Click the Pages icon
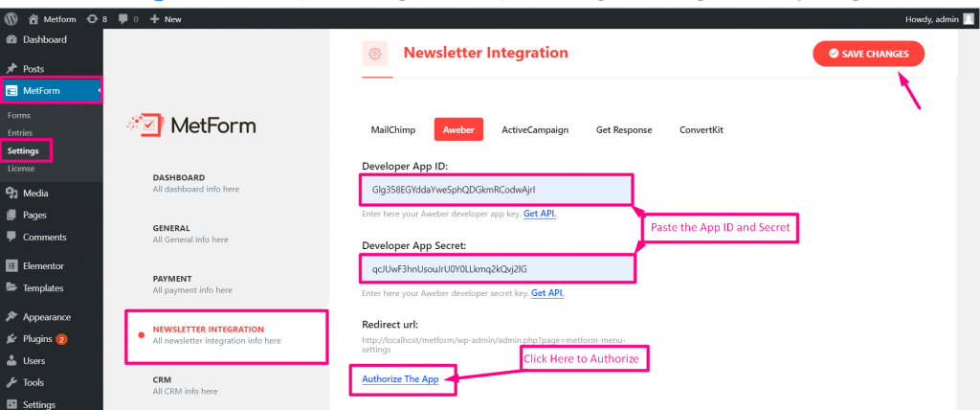Screen dimensions: 980x410 pos(11,215)
